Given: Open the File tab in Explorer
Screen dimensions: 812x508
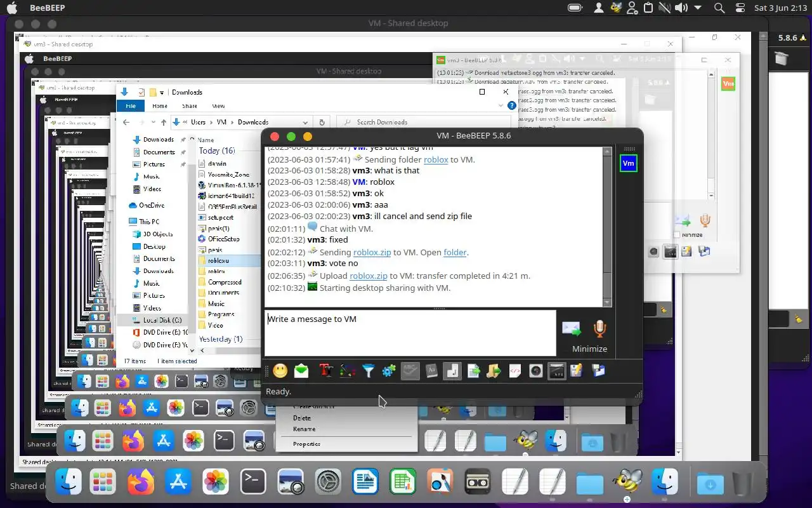Looking at the screenshot, I should (x=131, y=106).
